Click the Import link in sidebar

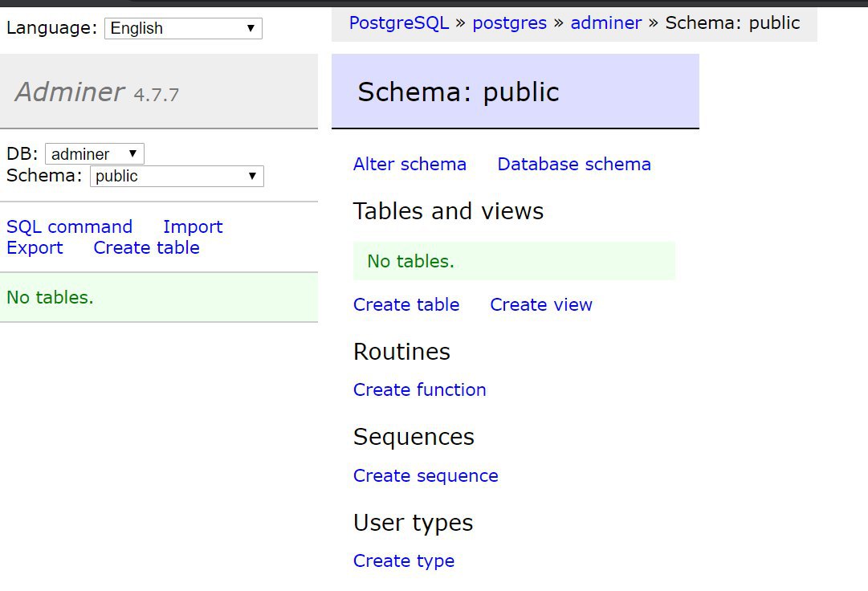tap(193, 226)
